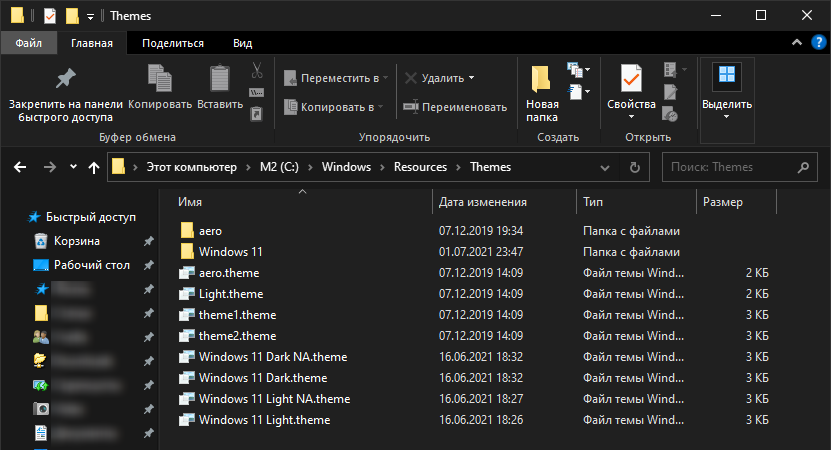Open Desktop in sidebar
The image size is (831, 450).
pos(82,265)
